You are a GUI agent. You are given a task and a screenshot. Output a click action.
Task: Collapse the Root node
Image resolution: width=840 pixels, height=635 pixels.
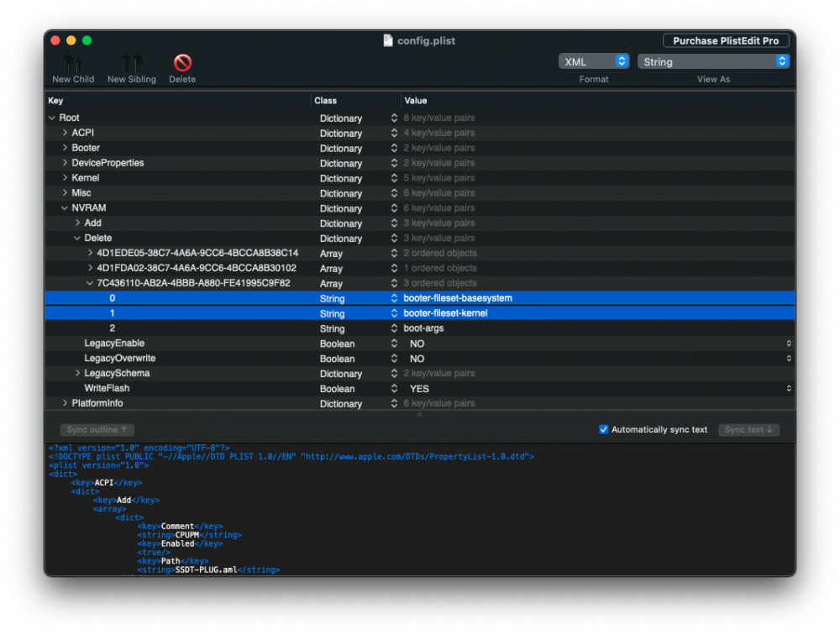point(52,118)
